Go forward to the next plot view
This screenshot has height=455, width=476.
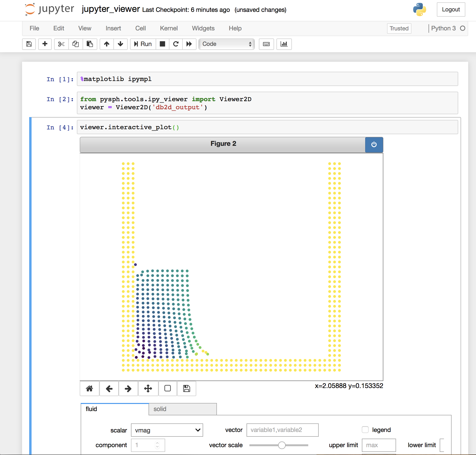click(128, 389)
